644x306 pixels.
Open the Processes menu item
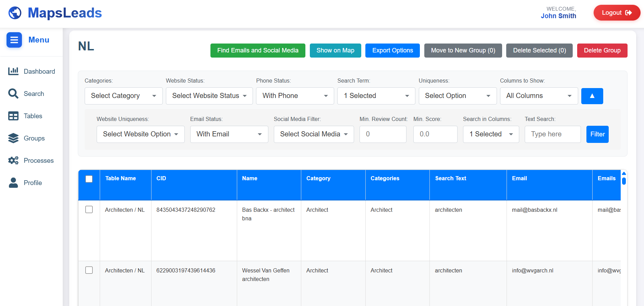pos(32,160)
